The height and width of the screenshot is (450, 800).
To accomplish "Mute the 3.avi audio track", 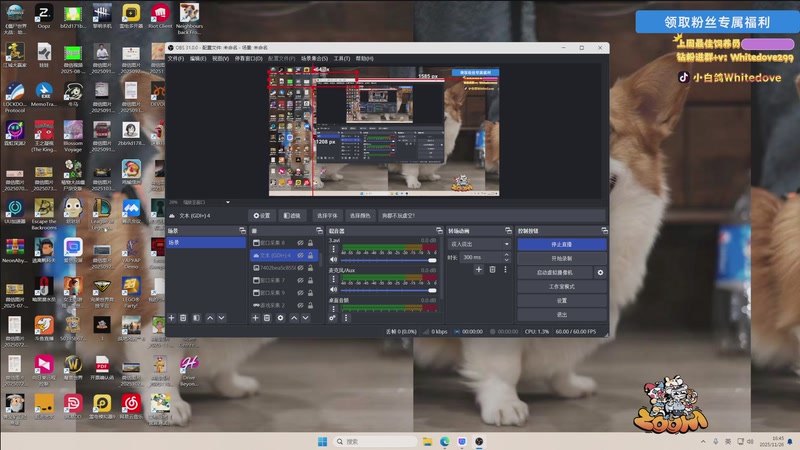I will [334, 260].
